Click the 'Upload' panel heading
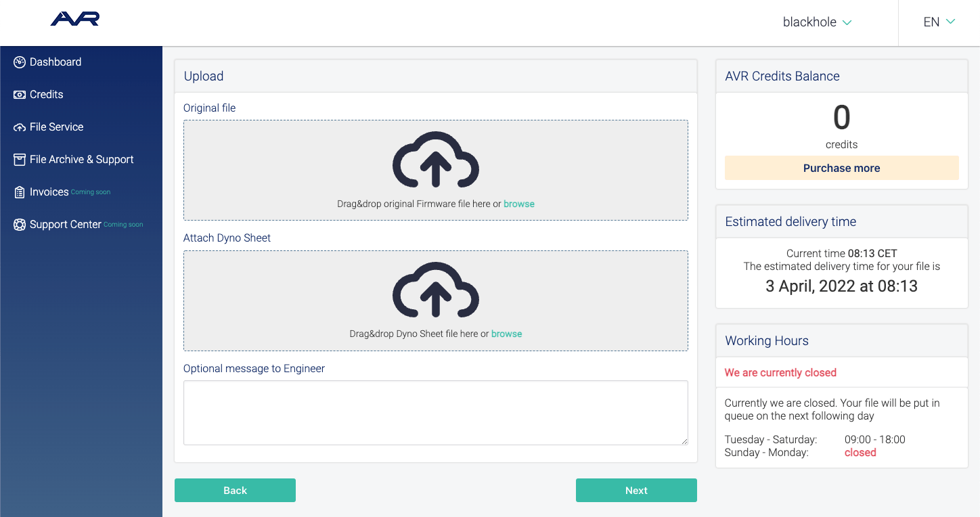The width and height of the screenshot is (980, 517). 204,76
